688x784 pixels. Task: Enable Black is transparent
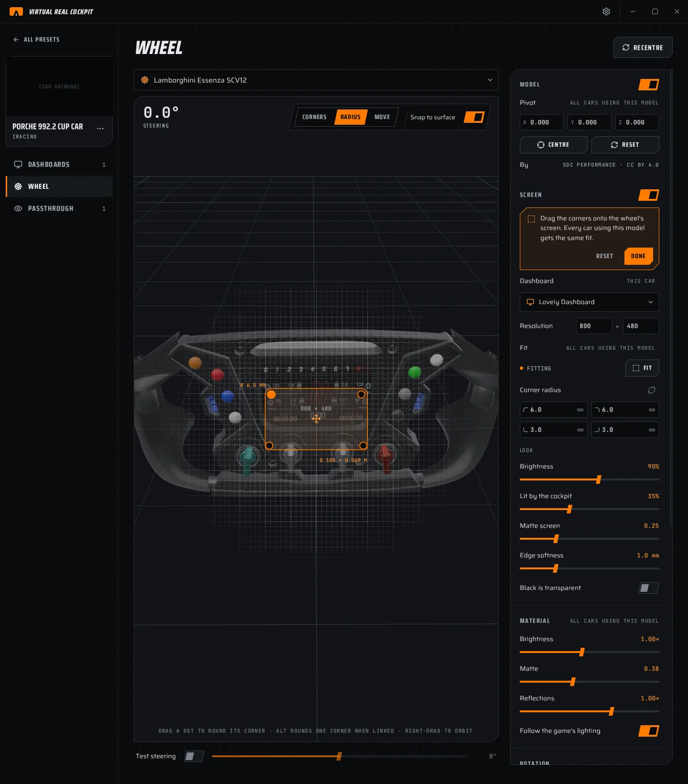tap(649, 588)
